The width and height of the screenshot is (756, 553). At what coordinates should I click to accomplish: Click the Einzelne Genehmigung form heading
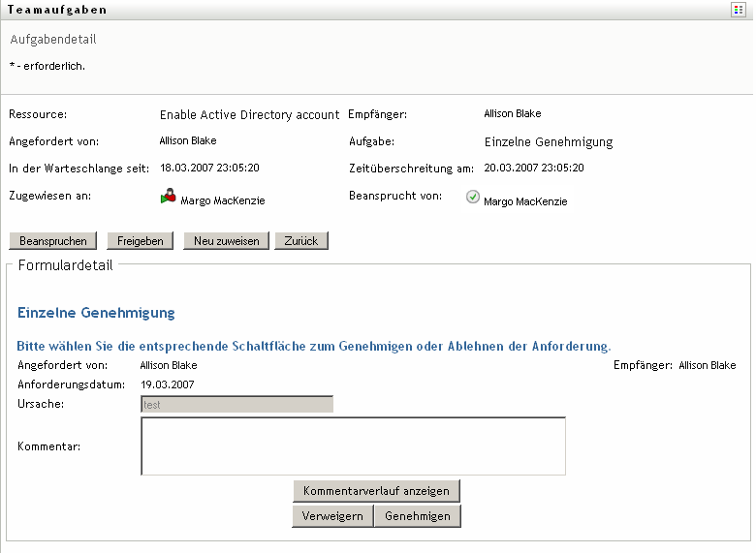coord(96,313)
